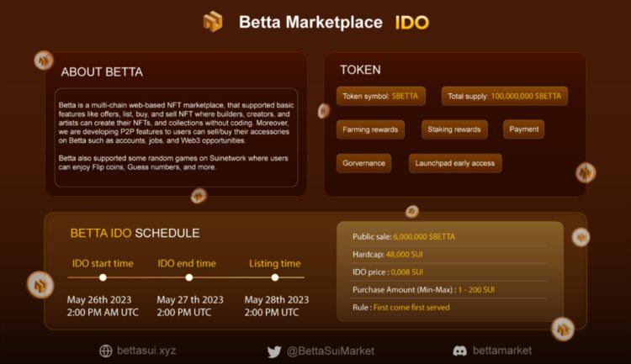Click the globe icon beside bettasui.xyz
Image resolution: width=631 pixels, height=364 pixels.
(x=105, y=351)
